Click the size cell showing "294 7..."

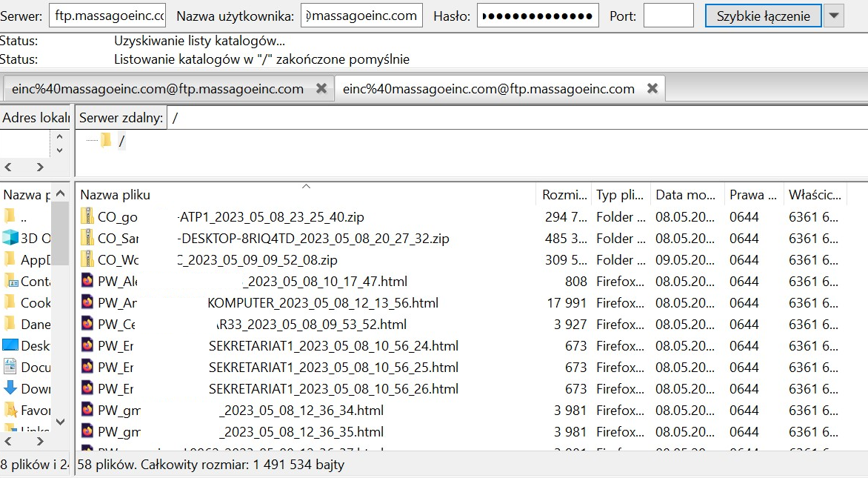click(x=566, y=217)
